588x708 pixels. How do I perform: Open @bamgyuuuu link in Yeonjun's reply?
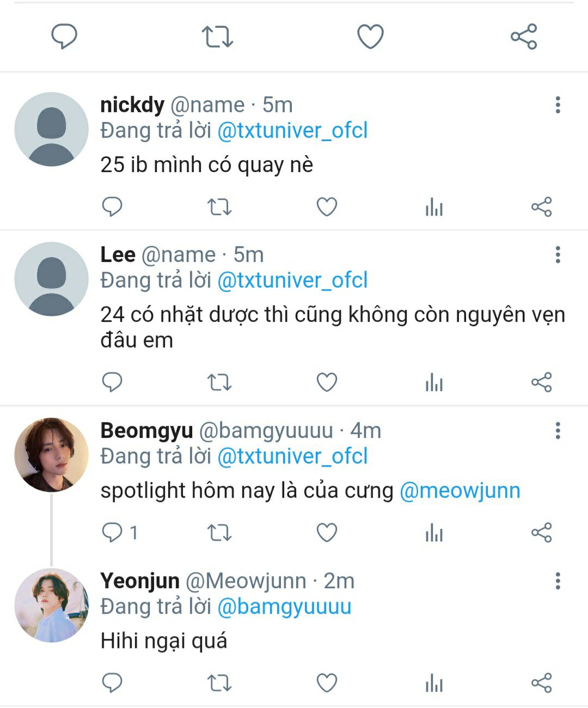pos(284,607)
